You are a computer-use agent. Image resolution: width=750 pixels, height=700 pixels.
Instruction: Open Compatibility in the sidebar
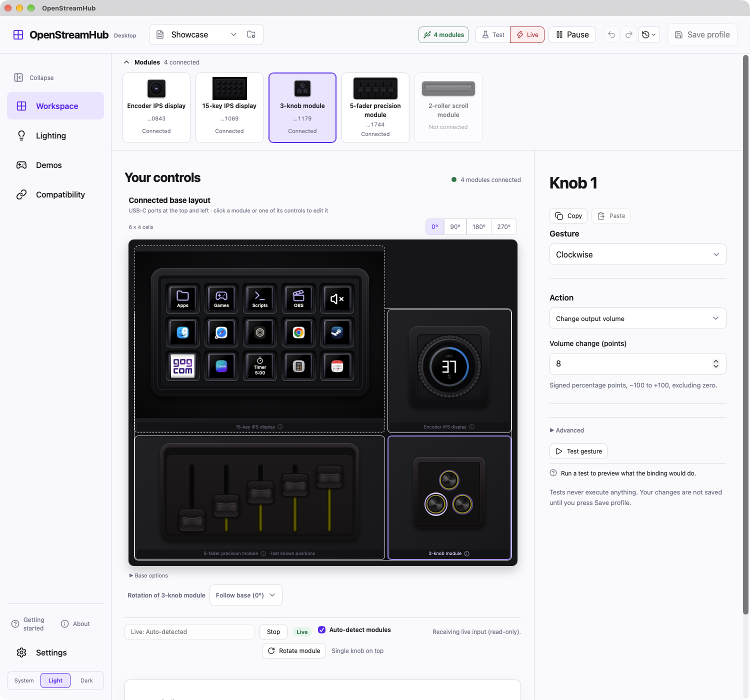coord(55,194)
